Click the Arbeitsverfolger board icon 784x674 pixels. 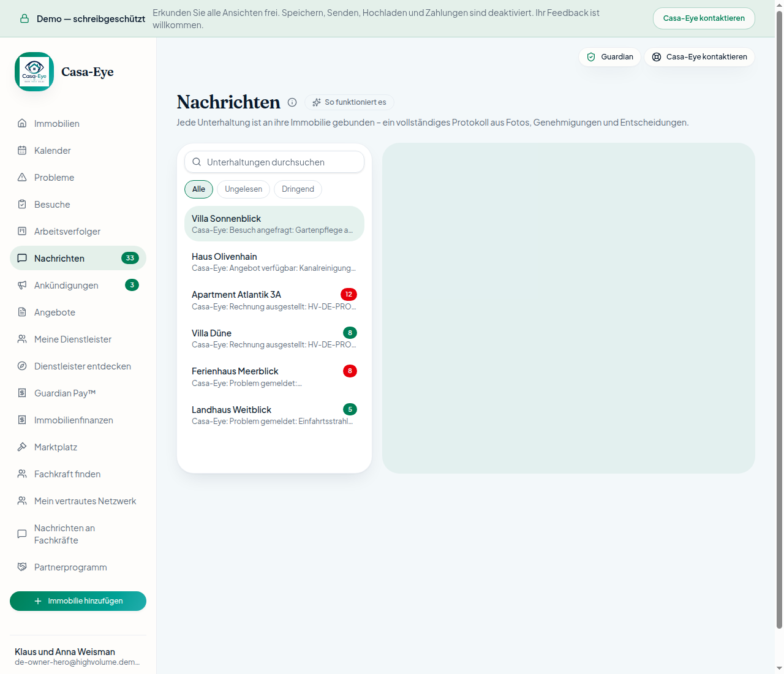click(x=22, y=231)
